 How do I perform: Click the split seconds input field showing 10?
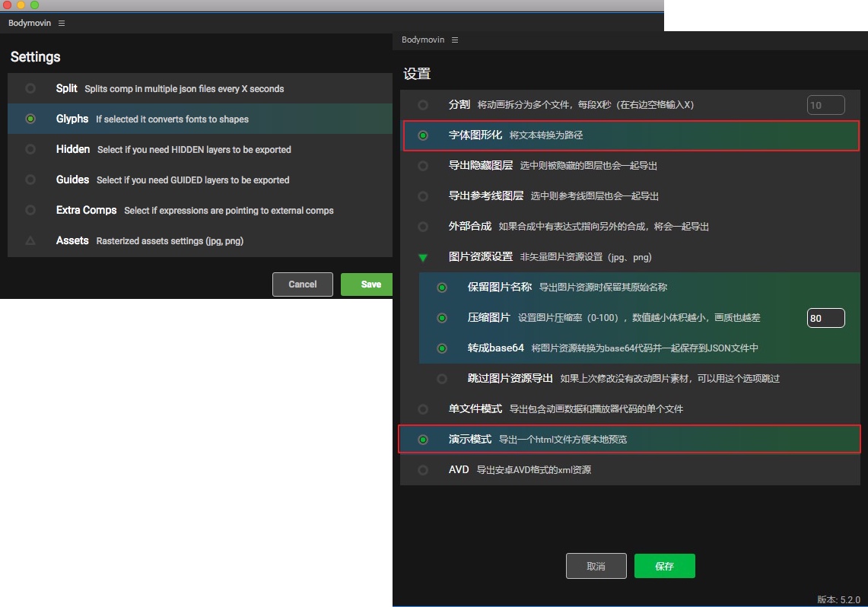[x=825, y=105]
